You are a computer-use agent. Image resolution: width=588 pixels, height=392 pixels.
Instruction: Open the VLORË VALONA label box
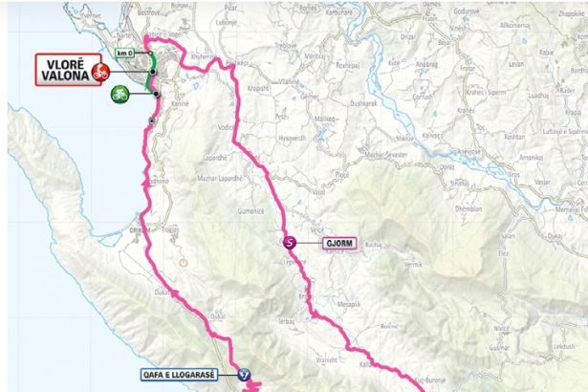pos(69,70)
